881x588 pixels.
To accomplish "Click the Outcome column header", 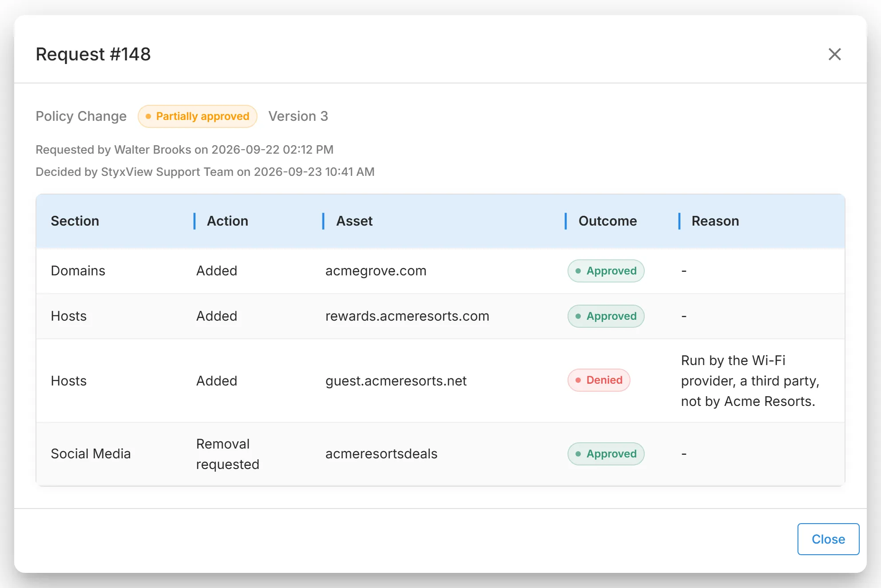I will [607, 221].
